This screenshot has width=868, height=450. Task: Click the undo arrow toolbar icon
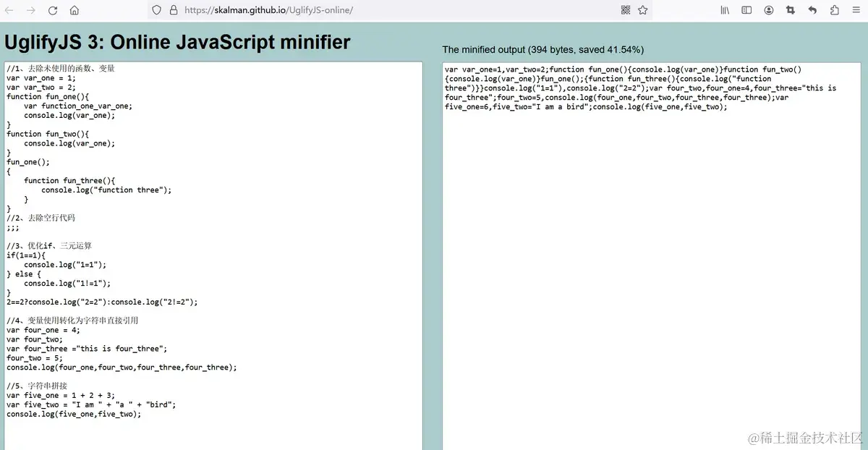[x=812, y=10]
